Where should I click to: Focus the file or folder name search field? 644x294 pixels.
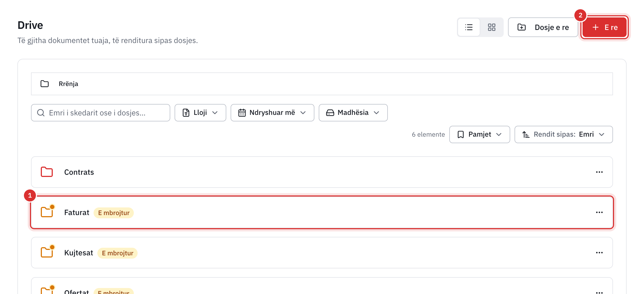[101, 113]
